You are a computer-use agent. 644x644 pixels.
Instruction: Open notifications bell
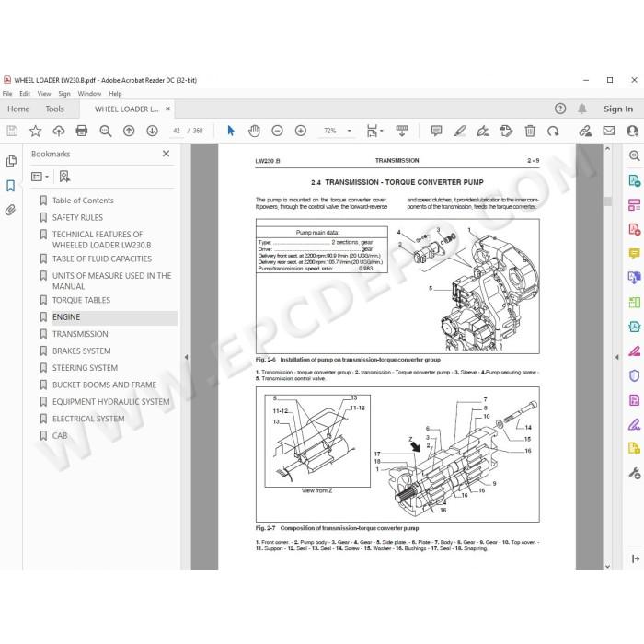click(x=582, y=109)
